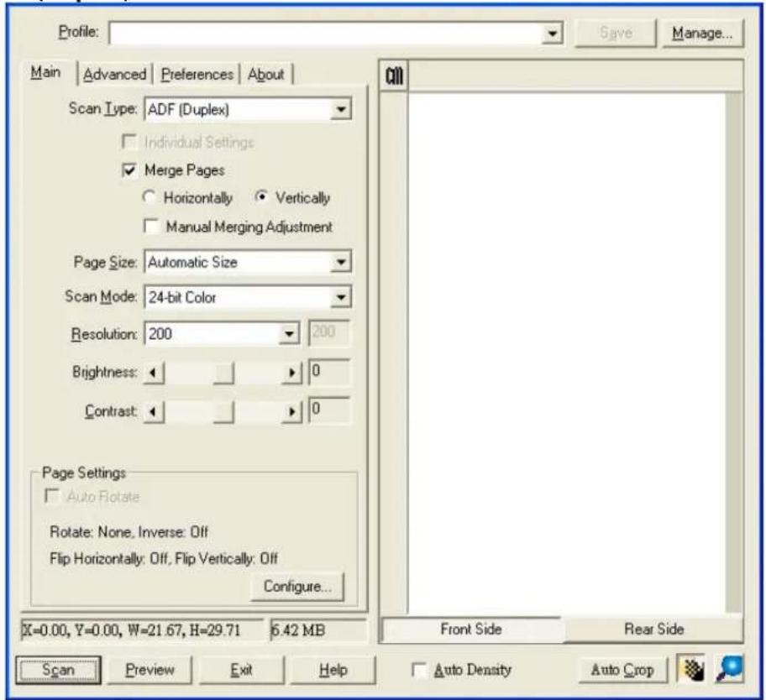Switch to the Main tab
The image size is (766, 700).
point(45,73)
